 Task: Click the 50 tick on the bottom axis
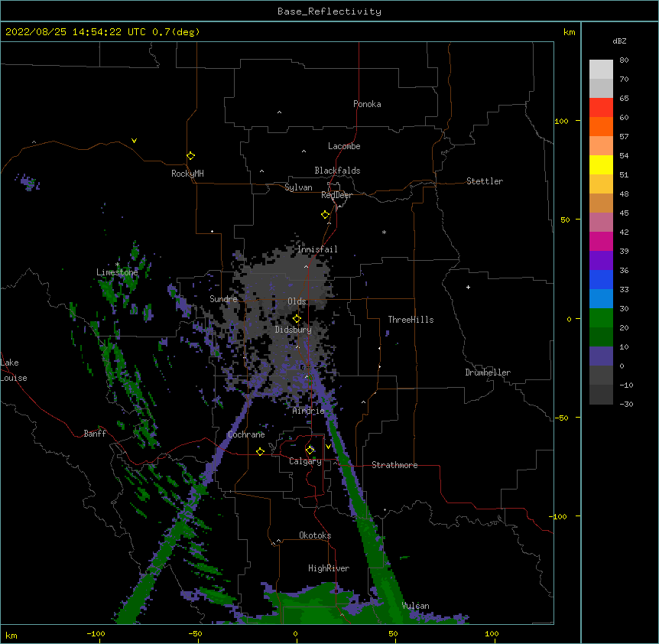point(393,634)
